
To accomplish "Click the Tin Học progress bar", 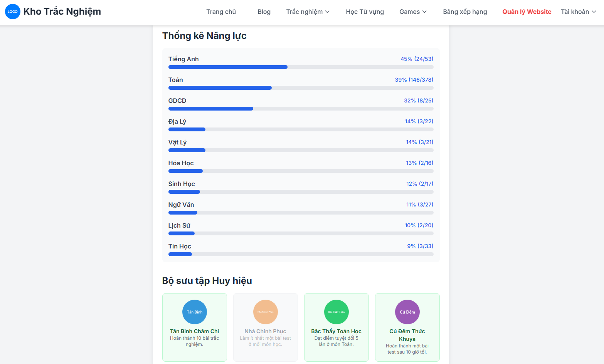I will coord(301,254).
